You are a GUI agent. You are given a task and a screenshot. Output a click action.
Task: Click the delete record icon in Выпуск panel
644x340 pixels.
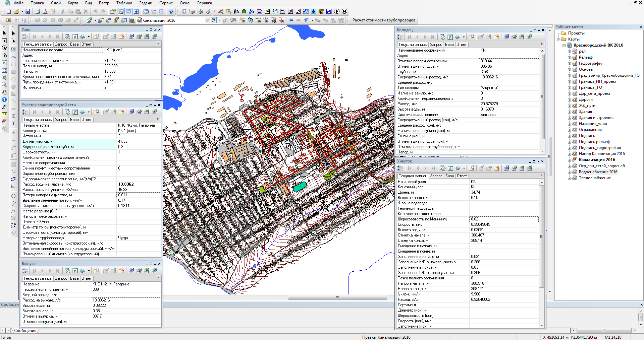(x=121, y=271)
